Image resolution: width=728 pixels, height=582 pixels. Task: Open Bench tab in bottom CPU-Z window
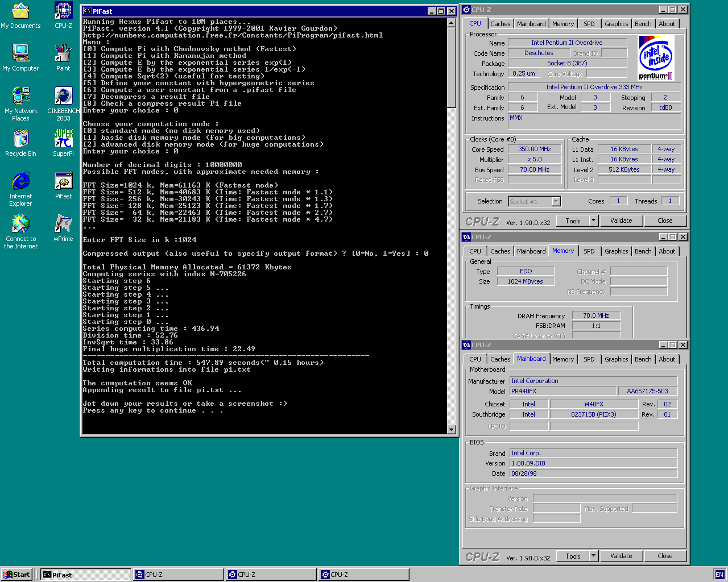tap(643, 359)
